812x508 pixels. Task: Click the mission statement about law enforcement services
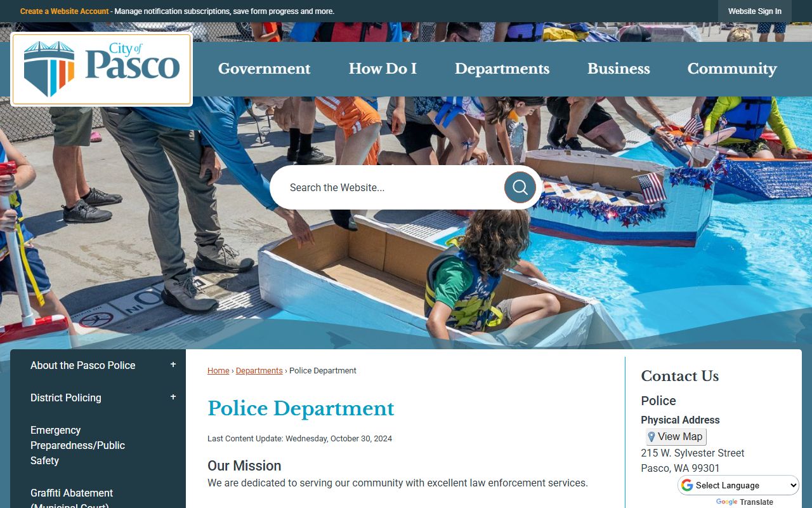(x=398, y=483)
